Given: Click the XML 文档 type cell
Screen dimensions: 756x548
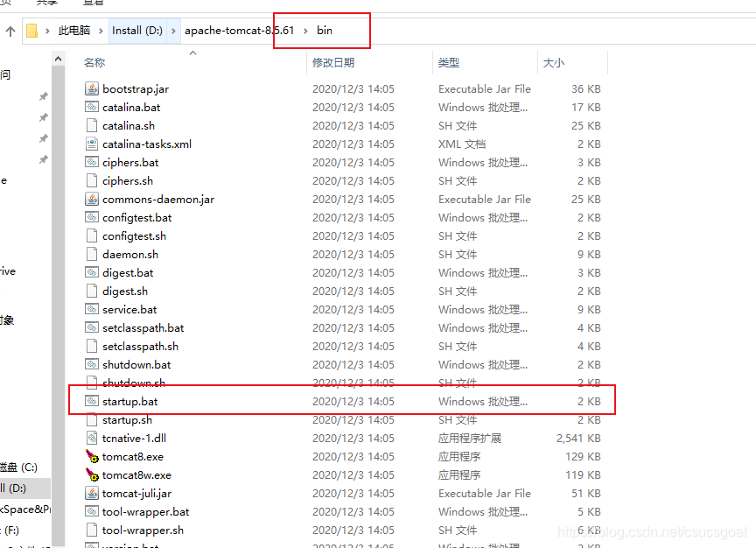Looking at the screenshot, I should click(462, 144).
